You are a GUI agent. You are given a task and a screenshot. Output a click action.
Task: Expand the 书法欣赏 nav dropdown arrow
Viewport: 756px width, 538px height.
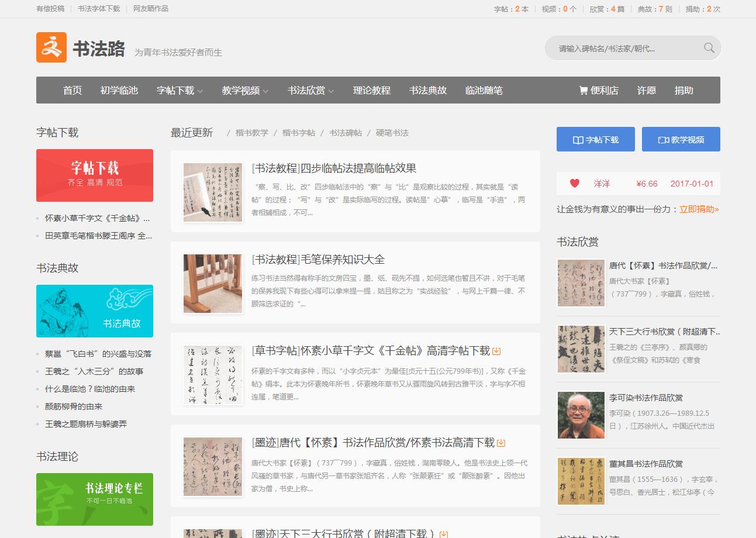(331, 91)
